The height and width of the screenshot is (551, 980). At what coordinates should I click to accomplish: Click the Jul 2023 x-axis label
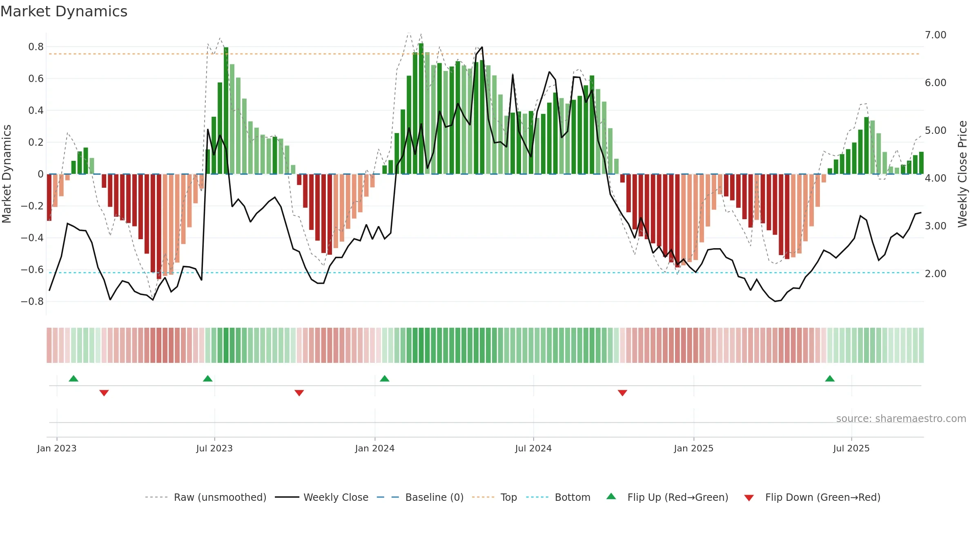pyautogui.click(x=214, y=448)
